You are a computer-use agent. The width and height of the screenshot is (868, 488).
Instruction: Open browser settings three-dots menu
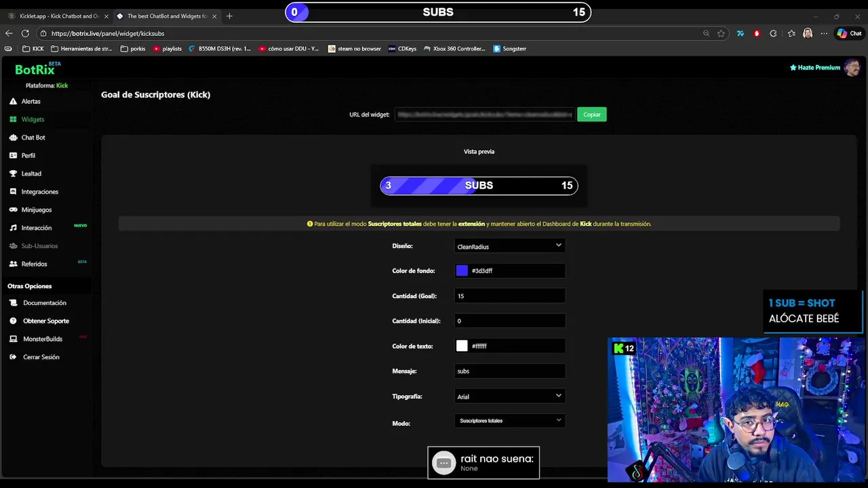(824, 33)
